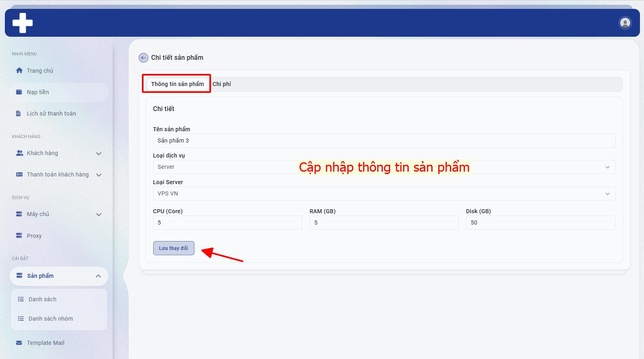Collapse the Sản phẩm menu chevron

click(98, 276)
